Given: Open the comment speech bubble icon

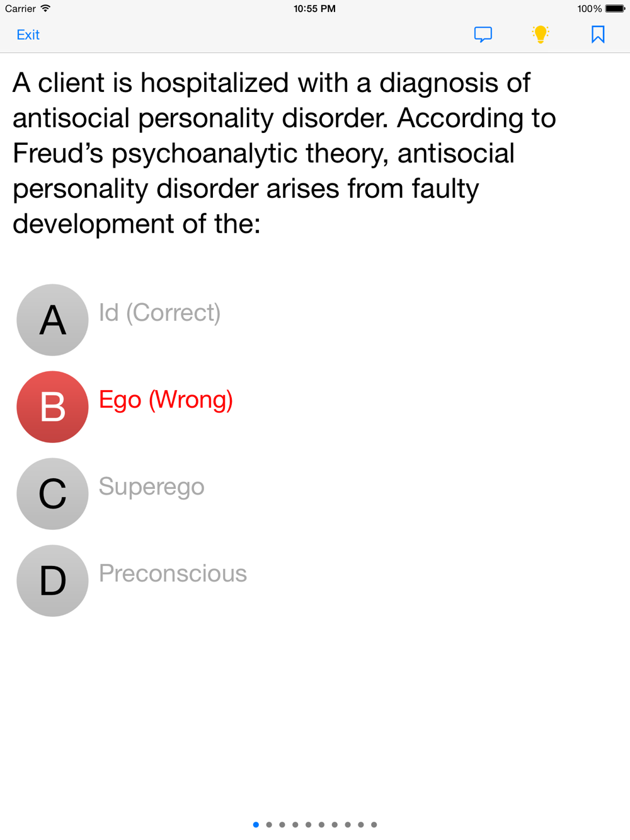Looking at the screenshot, I should [483, 34].
